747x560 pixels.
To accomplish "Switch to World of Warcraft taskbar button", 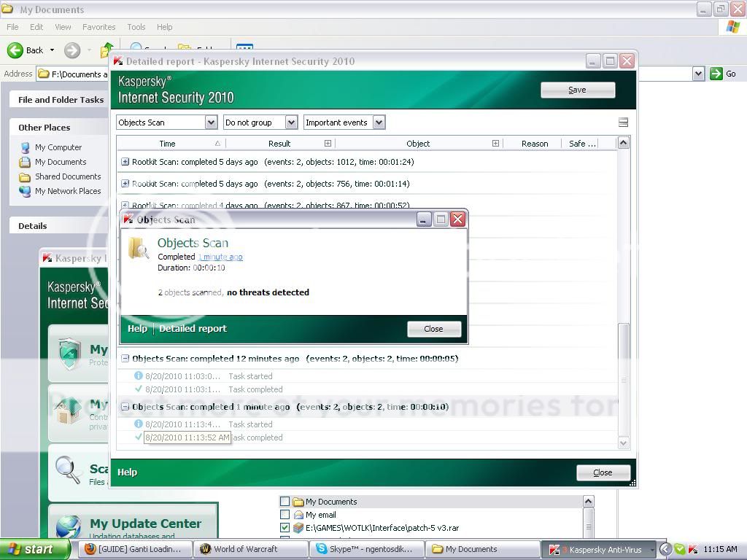I will coord(251,549).
